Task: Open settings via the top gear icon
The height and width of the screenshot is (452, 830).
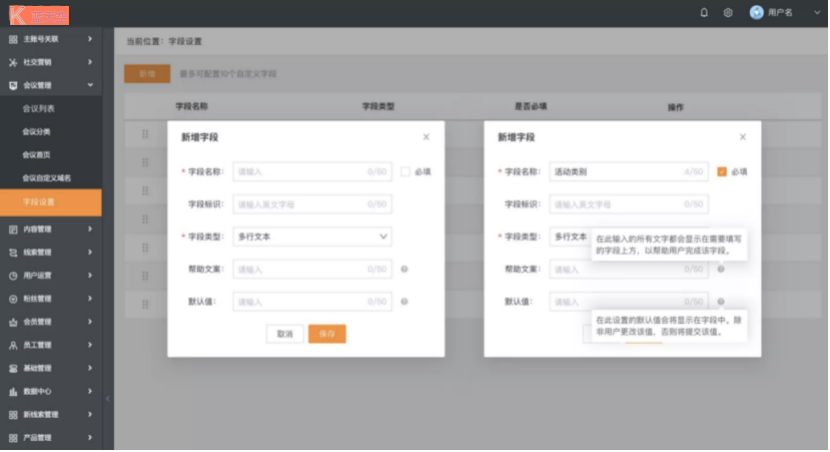Action: coord(729,13)
